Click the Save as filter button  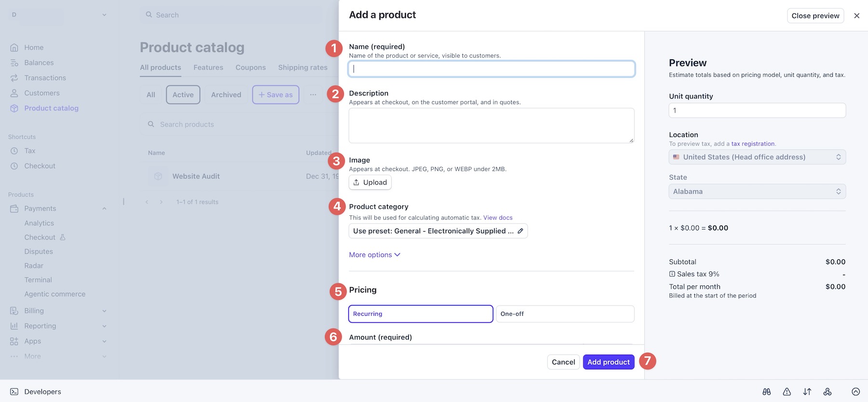pos(276,95)
